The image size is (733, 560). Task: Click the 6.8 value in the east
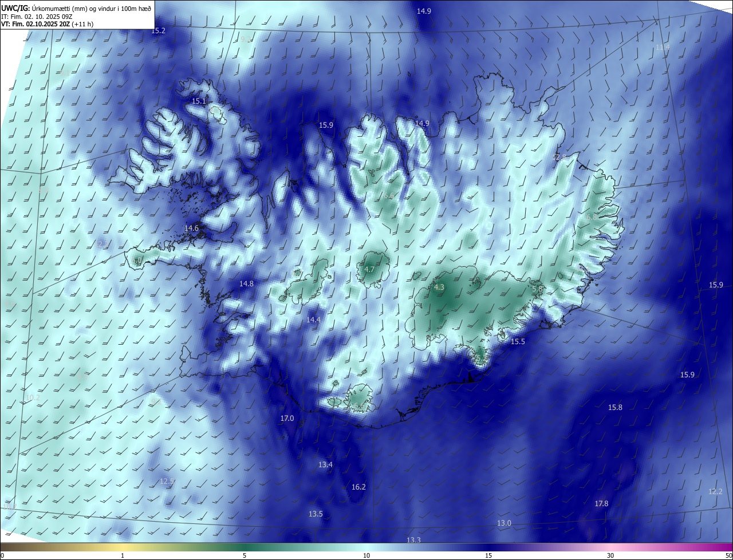click(592, 217)
